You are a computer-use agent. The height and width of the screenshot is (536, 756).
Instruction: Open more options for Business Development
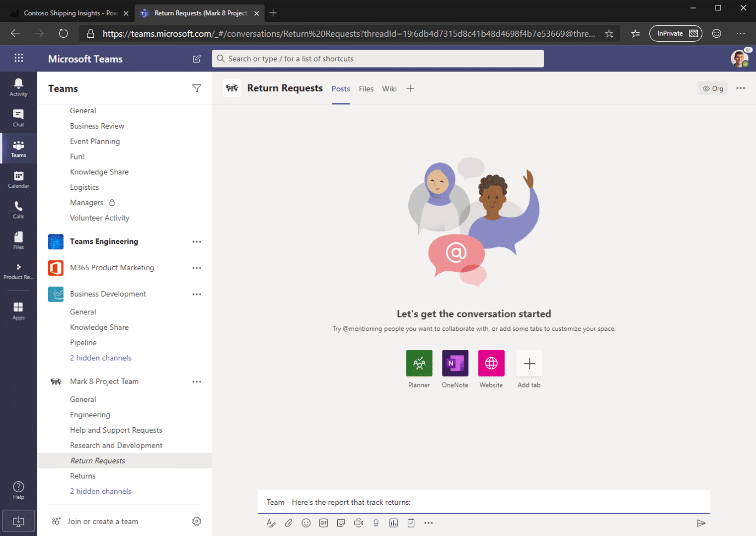[x=197, y=294]
